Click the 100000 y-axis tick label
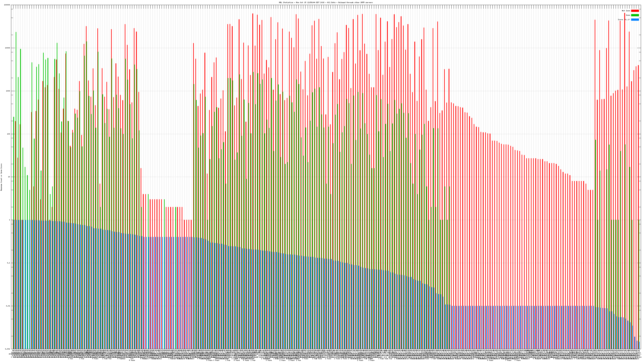 (7, 5)
